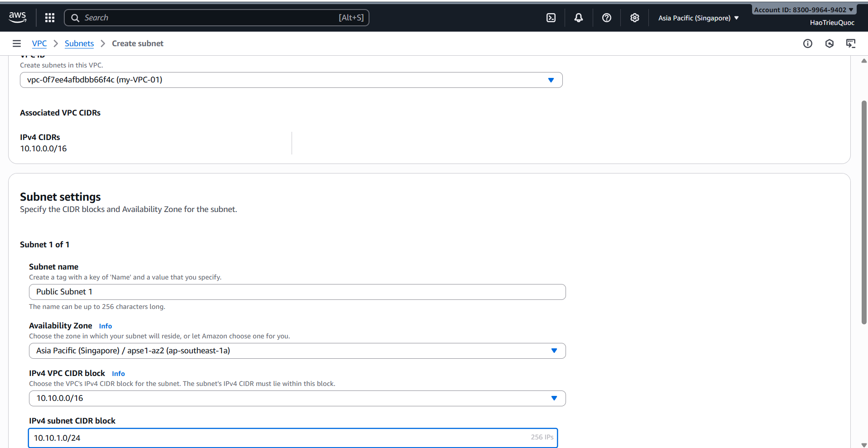The image size is (868, 448).
Task: Click the AWS logo
Action: click(17, 17)
